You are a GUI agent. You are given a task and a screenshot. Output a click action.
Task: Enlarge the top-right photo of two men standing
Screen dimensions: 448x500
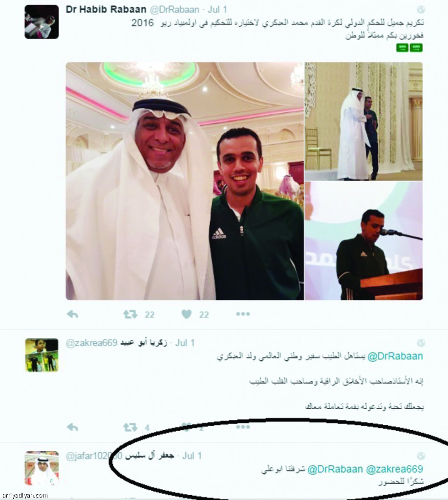[x=363, y=122]
